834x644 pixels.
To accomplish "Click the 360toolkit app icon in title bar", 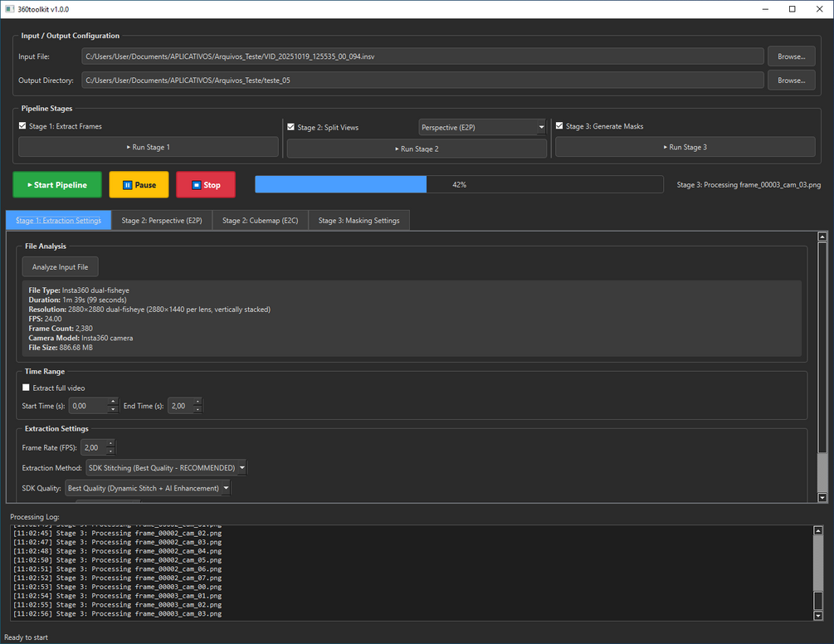I will (x=10, y=9).
